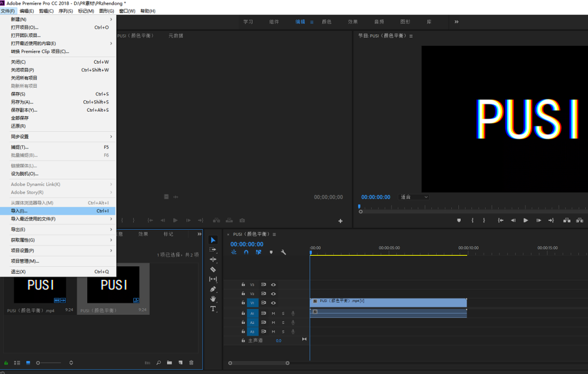
Task: Open sort icons menu in project panel
Action: point(71,363)
